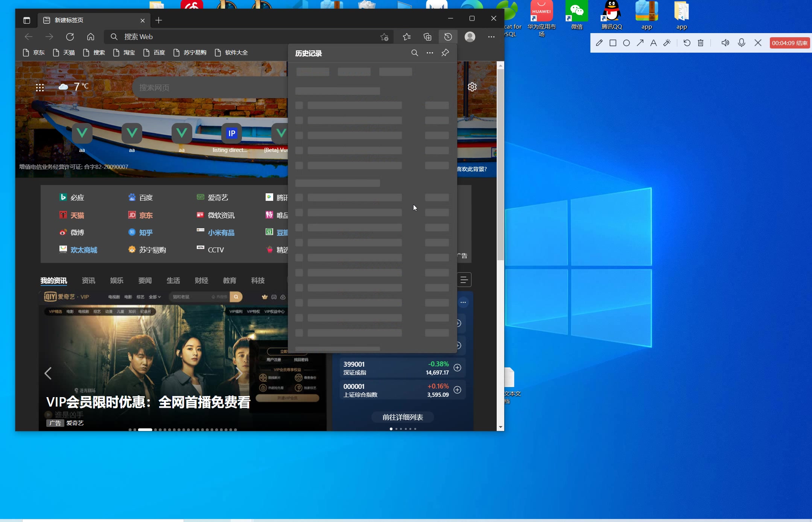This screenshot has height=522, width=812.
Task: Select the rectangle annotation tool
Action: (x=613, y=43)
